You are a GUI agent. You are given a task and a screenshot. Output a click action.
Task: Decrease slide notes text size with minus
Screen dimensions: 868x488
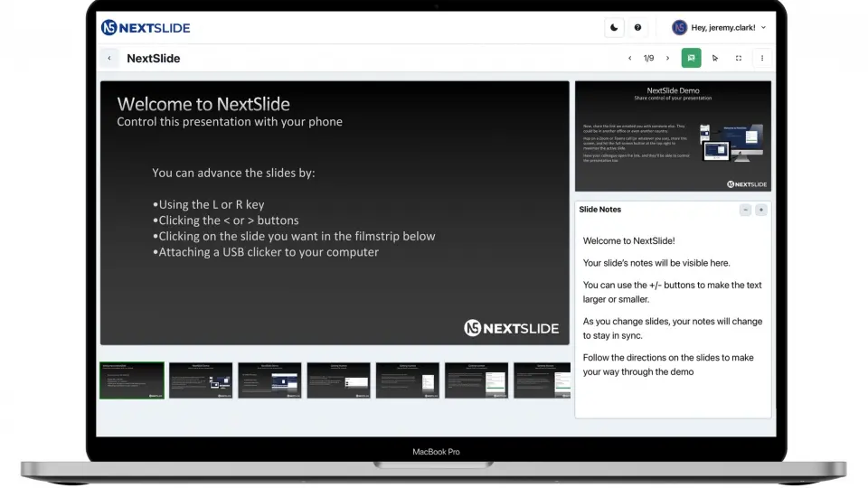pos(745,210)
